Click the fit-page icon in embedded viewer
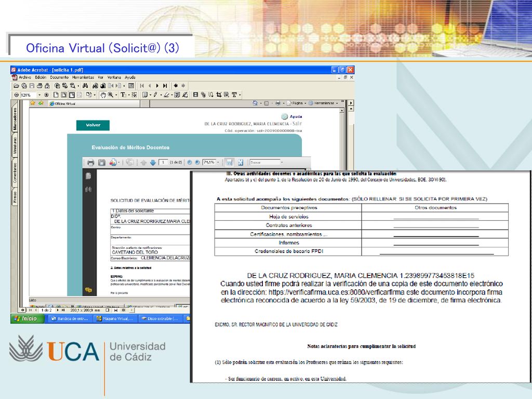The width and height of the screenshot is (532, 399). click(241, 162)
